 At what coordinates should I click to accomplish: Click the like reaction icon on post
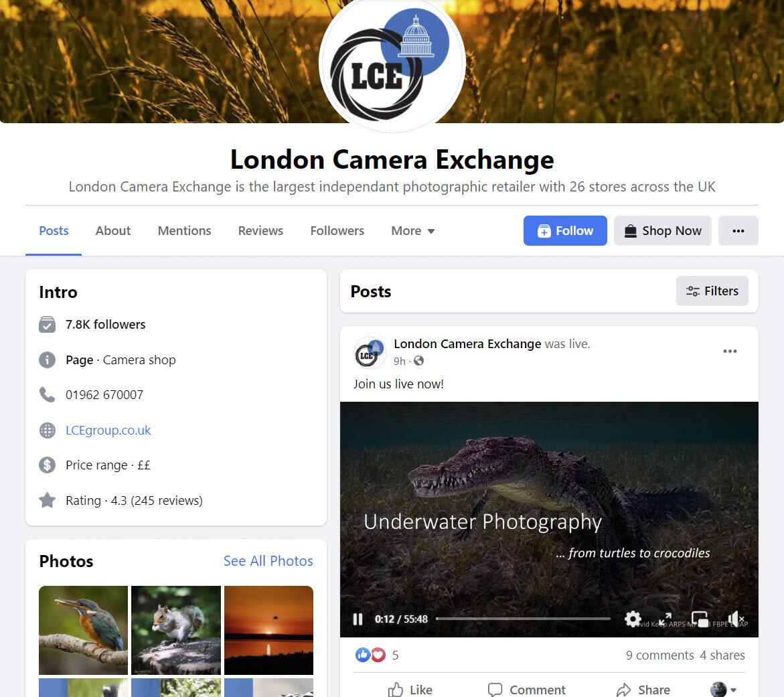tap(362, 655)
